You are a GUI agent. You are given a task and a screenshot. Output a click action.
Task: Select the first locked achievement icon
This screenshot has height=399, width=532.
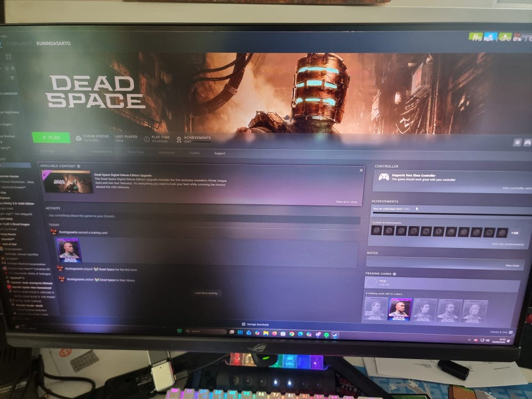[x=376, y=231]
